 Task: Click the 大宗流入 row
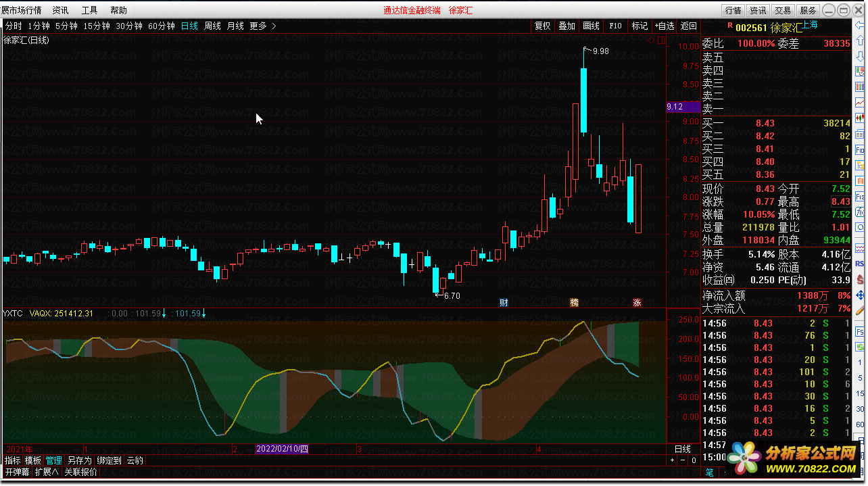coord(776,308)
